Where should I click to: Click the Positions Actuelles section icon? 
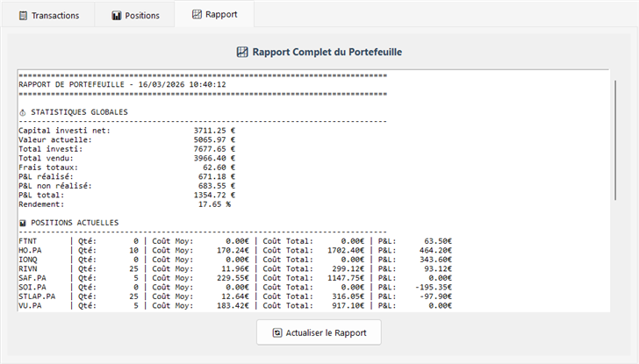click(23, 223)
